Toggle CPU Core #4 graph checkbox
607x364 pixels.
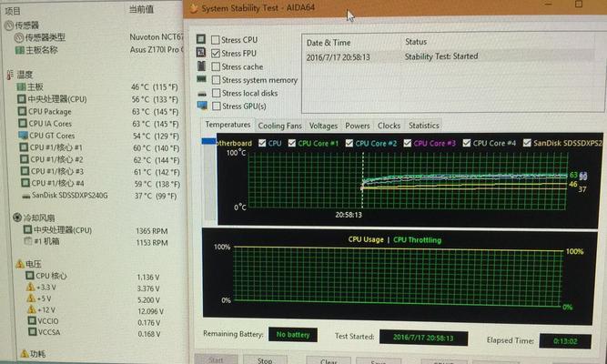click(467, 143)
